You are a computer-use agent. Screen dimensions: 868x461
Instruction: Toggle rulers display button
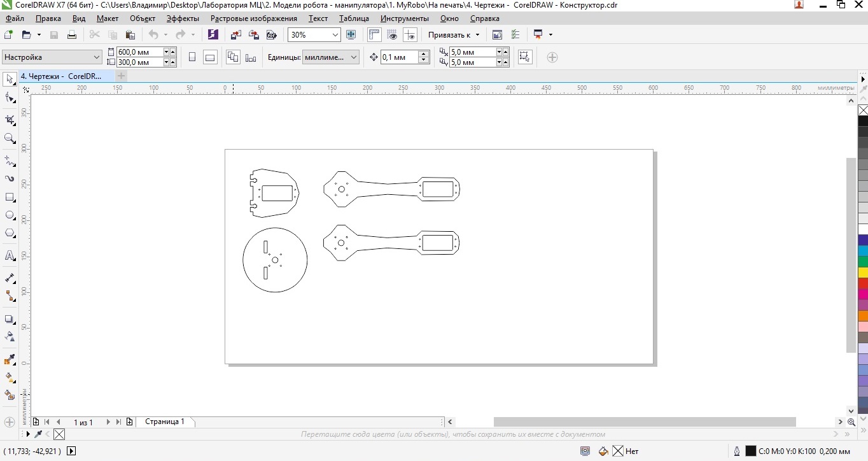tap(374, 34)
